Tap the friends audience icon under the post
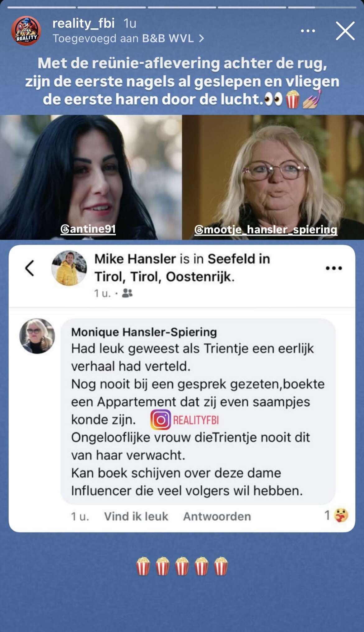This screenshot has height=632, width=364. point(127,293)
